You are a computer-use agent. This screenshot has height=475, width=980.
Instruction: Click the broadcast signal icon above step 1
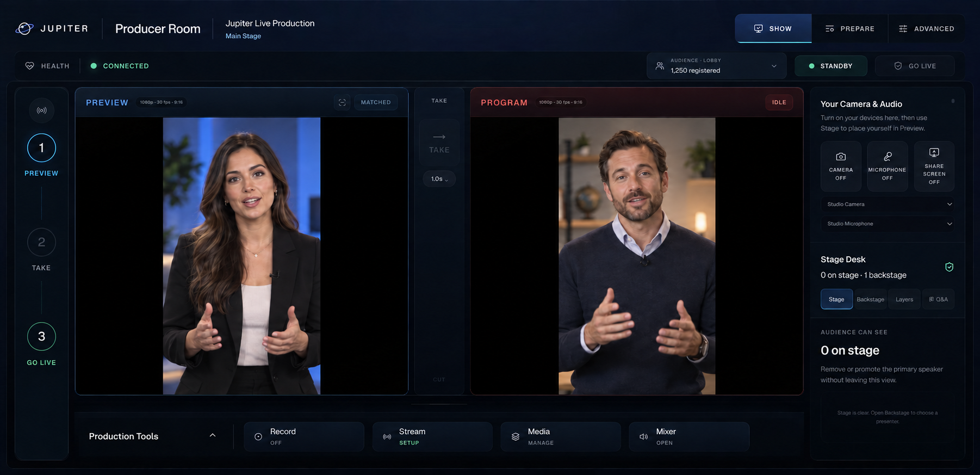pos(41,110)
